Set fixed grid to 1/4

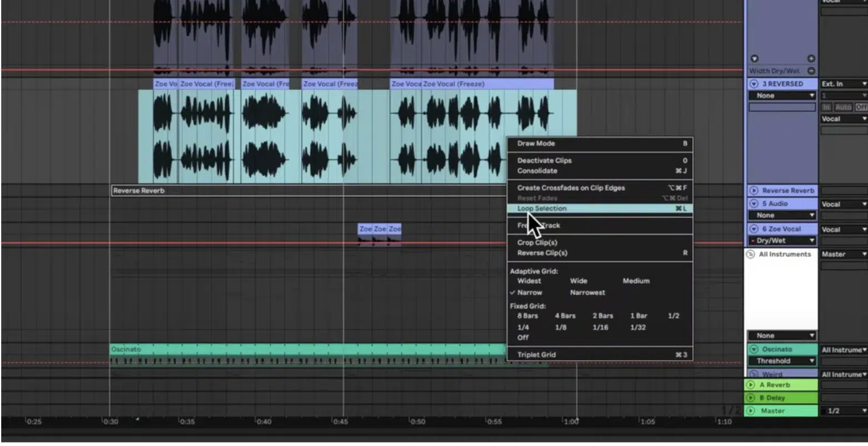click(523, 327)
